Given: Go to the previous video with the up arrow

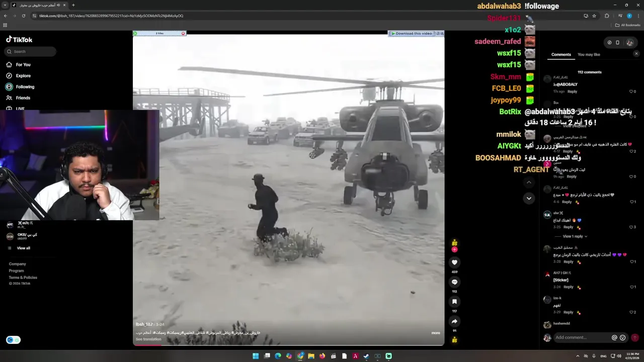Looking at the screenshot, I should [529, 183].
